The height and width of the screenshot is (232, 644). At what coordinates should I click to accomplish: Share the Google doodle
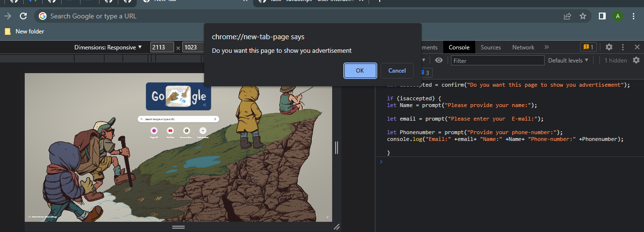(x=205, y=105)
